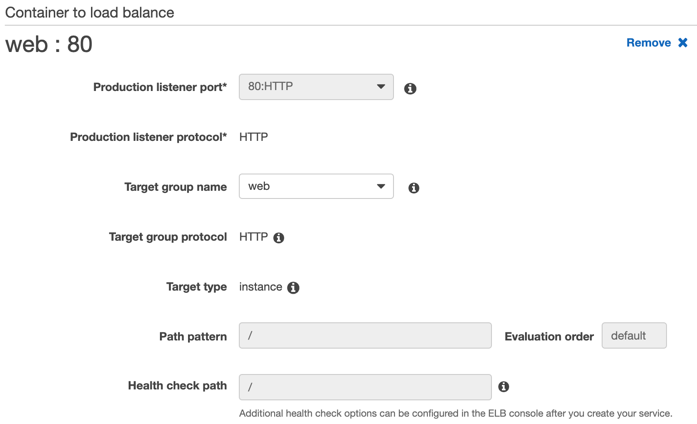Click the Evaluation order default field

634,336
